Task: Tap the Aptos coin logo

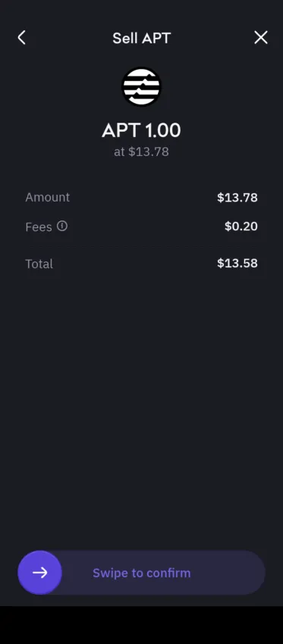Action: click(x=141, y=86)
